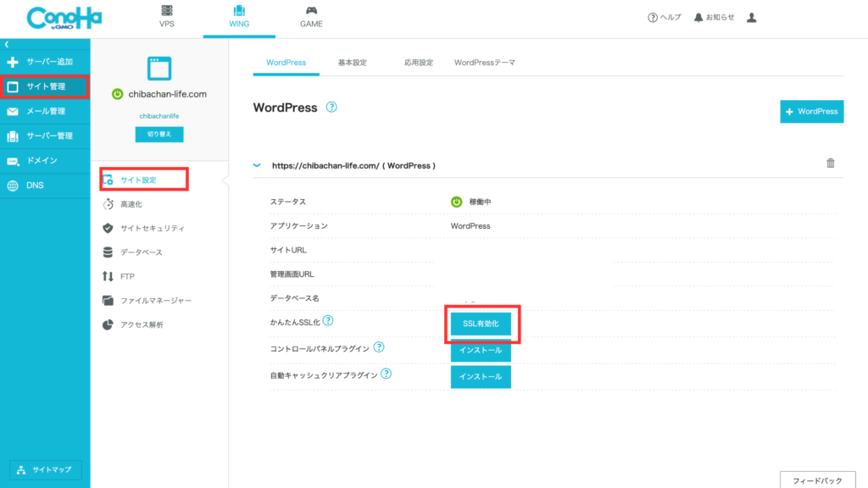The width and height of the screenshot is (868, 488).
Task: Open サーバー管理 in sidebar
Action: 45,136
